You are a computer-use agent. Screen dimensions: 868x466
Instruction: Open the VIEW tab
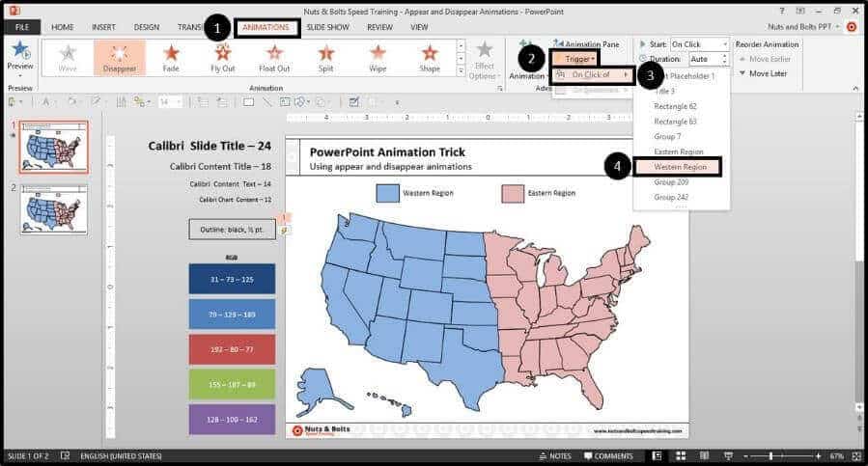(x=419, y=27)
